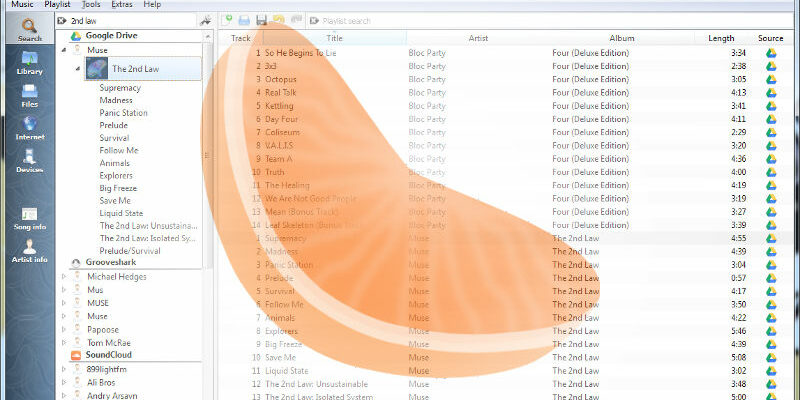Open the Music menu
This screenshot has width=800, height=400.
click(x=22, y=5)
